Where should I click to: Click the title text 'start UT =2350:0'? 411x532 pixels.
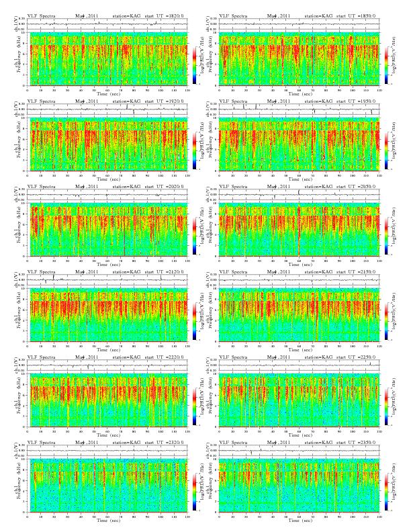pyautogui.click(x=357, y=443)
